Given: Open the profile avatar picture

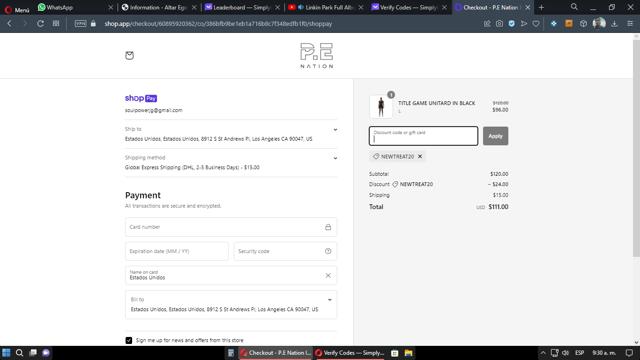Looking at the screenshot, I should [x=599, y=23].
